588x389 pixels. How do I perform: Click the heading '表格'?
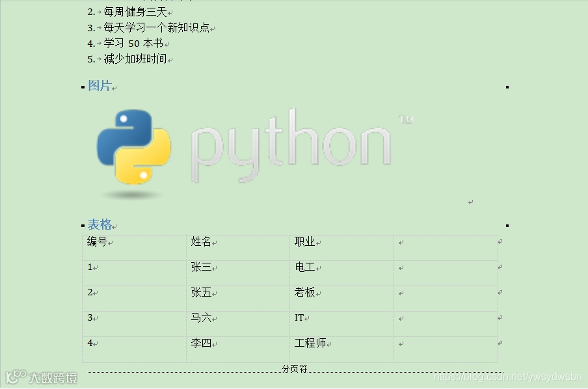click(100, 224)
